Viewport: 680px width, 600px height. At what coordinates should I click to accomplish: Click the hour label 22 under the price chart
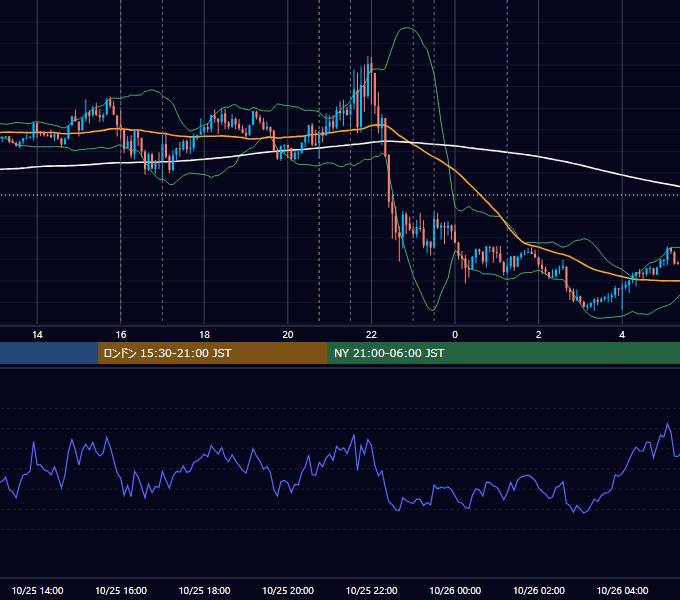[x=371, y=335]
